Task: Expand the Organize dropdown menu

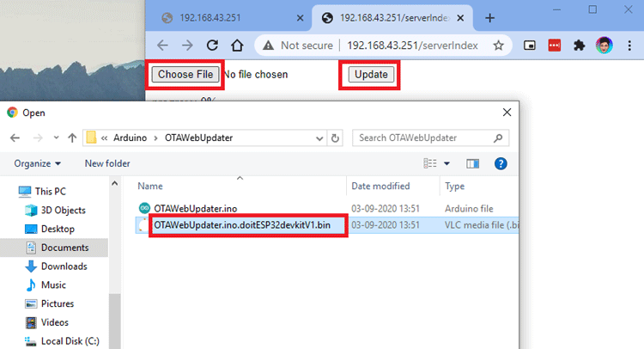Action: (x=38, y=163)
